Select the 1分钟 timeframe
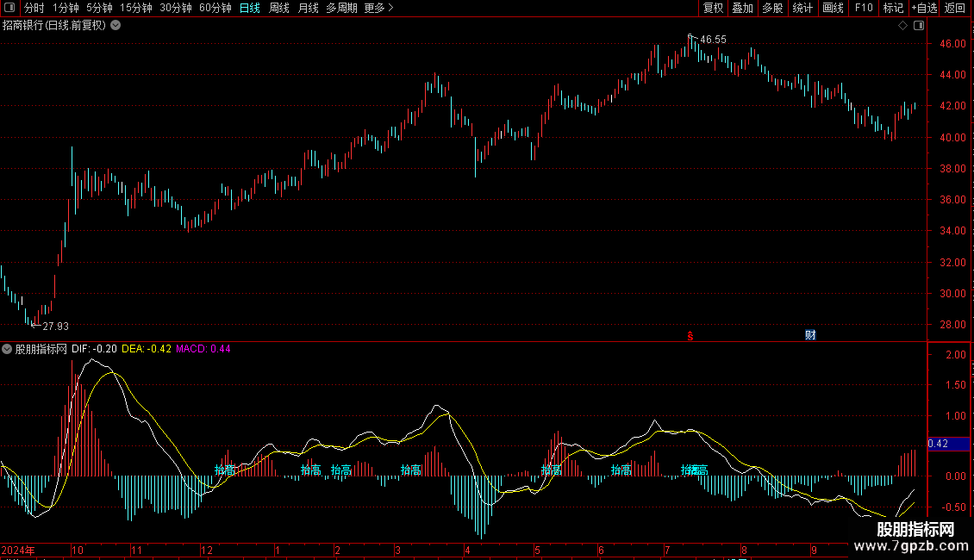Screen dimensions: 974x560 point(66,8)
